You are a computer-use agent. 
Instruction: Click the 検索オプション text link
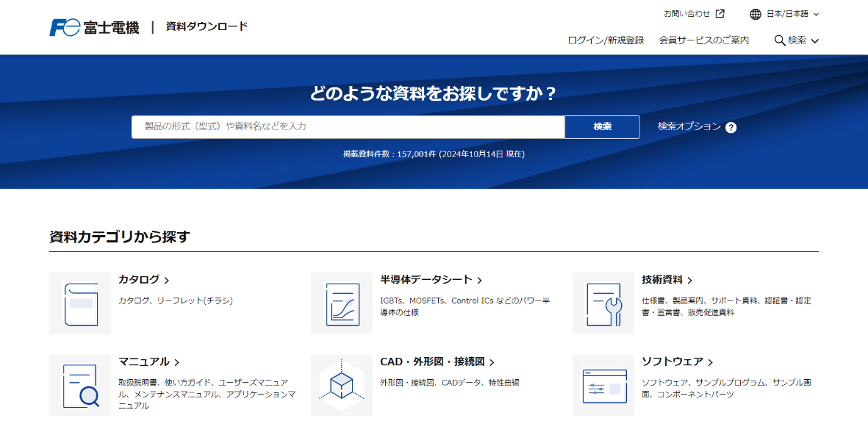[x=689, y=126]
